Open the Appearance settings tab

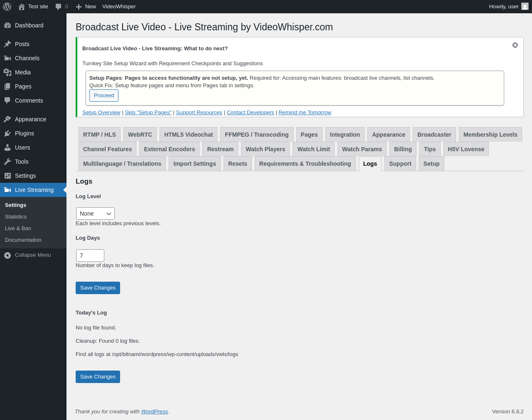[389, 135]
